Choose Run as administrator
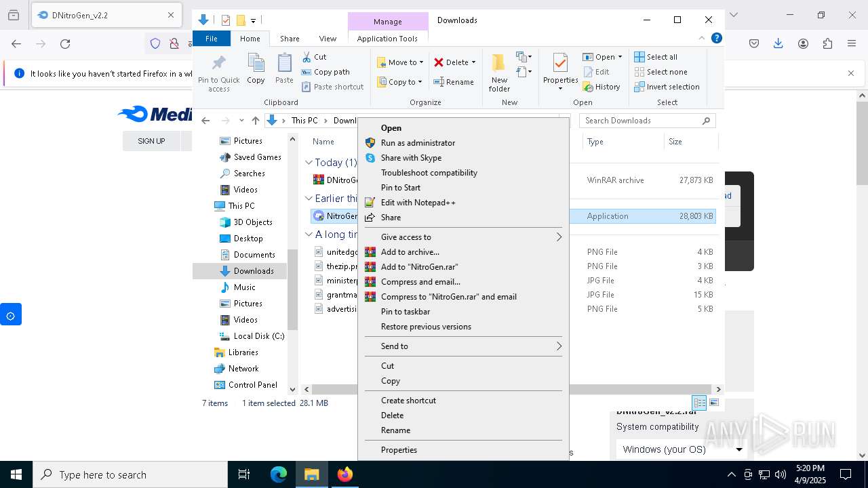This screenshot has height=488, width=868. pos(463,143)
